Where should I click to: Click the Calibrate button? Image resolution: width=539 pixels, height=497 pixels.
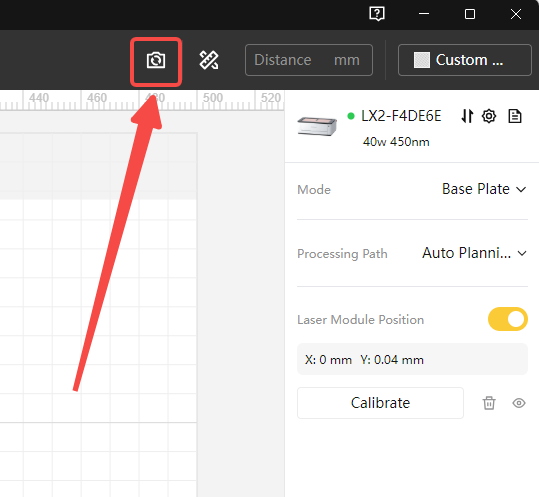380,403
